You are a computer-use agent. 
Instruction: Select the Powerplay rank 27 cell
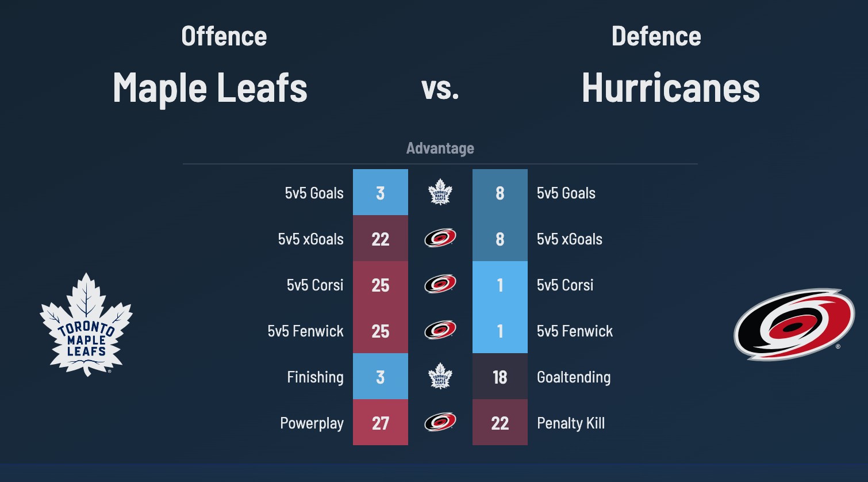point(381,422)
